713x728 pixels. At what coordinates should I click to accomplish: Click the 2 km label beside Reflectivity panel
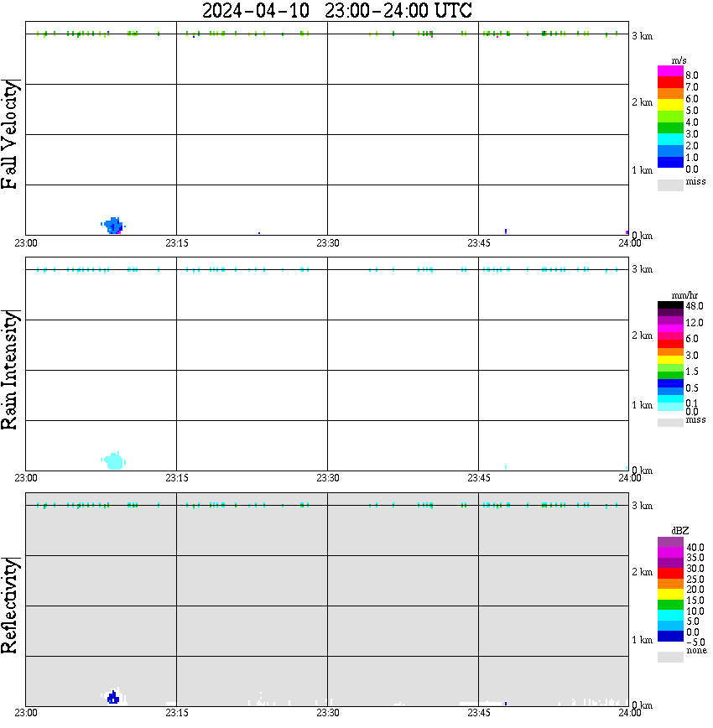point(643,571)
